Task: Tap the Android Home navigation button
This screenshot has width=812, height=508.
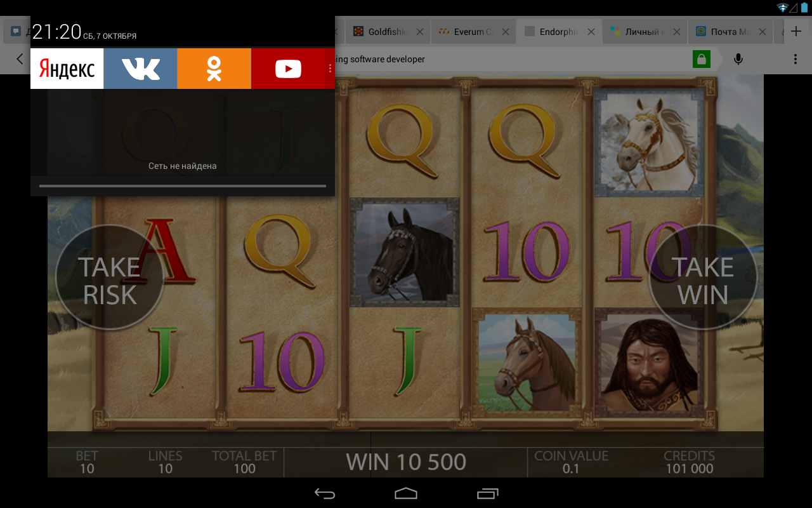Action: coord(406,493)
